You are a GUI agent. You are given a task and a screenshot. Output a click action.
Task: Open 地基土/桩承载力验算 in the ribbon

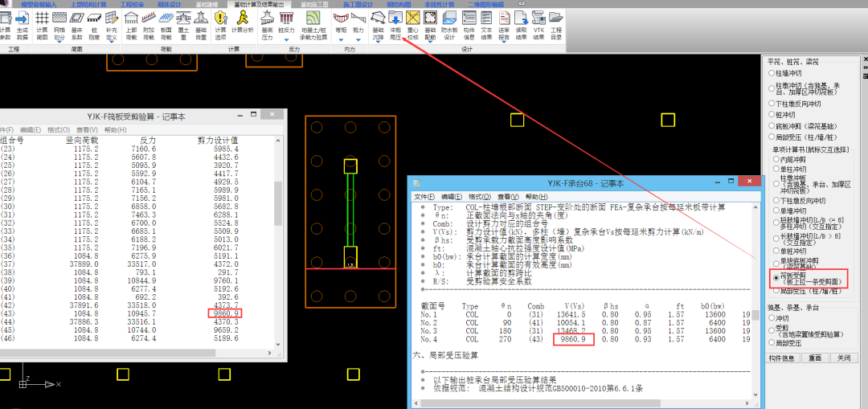313,25
